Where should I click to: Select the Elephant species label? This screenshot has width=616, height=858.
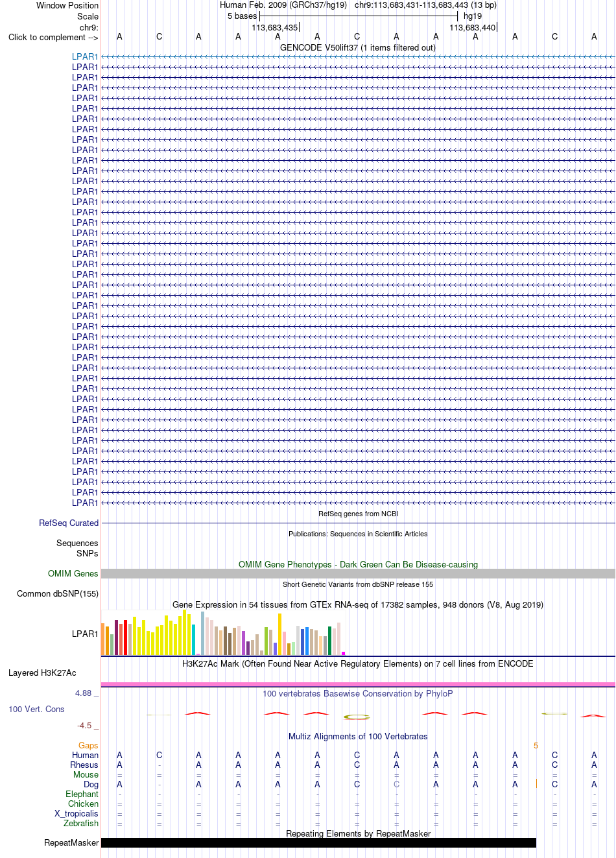(82, 794)
